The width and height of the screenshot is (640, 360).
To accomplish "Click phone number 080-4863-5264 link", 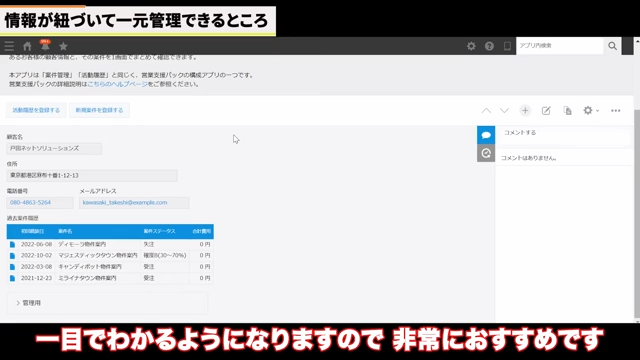I will pyautogui.click(x=31, y=202).
